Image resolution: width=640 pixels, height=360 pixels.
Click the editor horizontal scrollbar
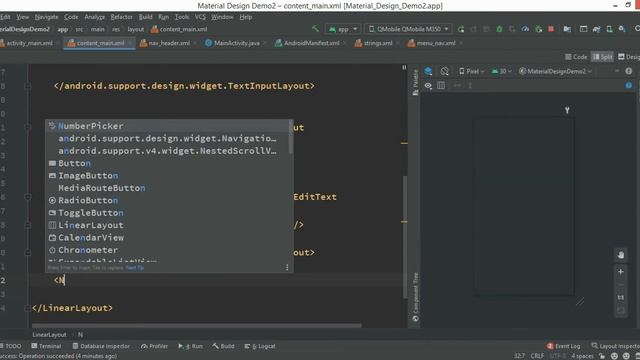[x=197, y=326]
